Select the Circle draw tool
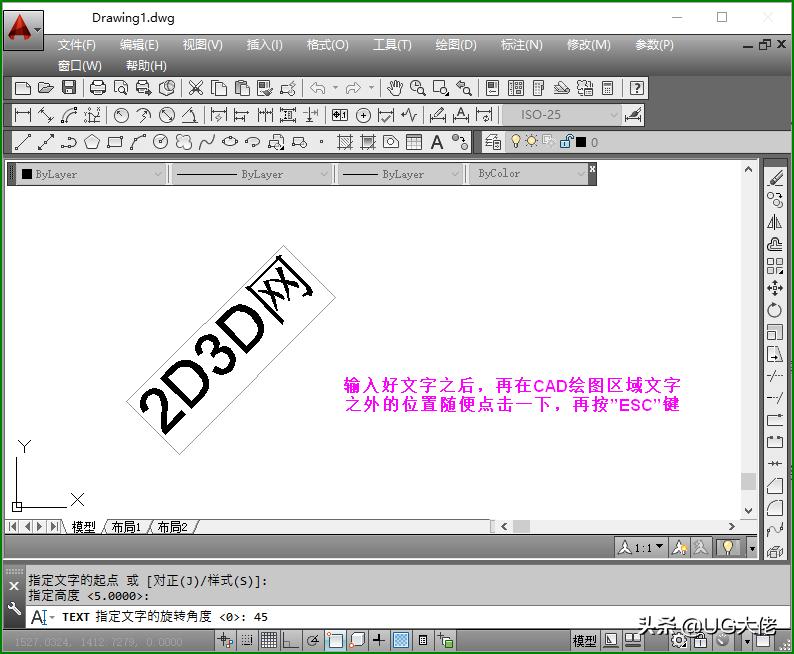Screen dimensions: 794x654 [x=161, y=142]
